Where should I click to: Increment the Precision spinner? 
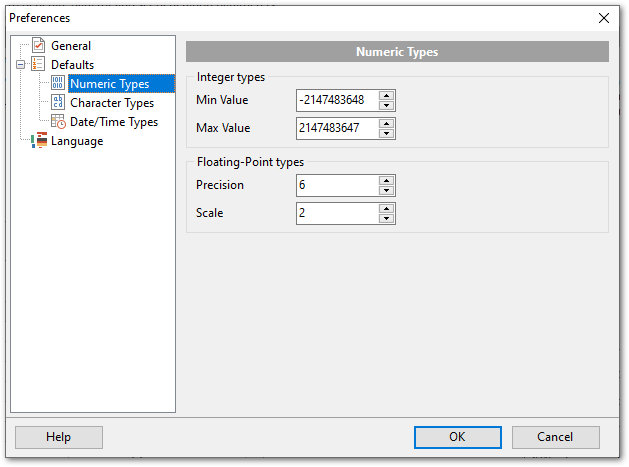tap(386, 181)
